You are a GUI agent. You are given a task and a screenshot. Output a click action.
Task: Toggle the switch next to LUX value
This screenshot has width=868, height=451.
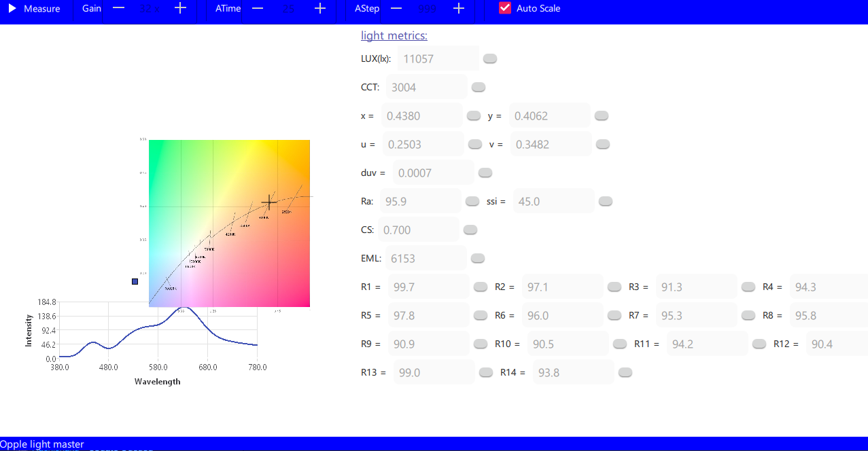click(x=490, y=59)
